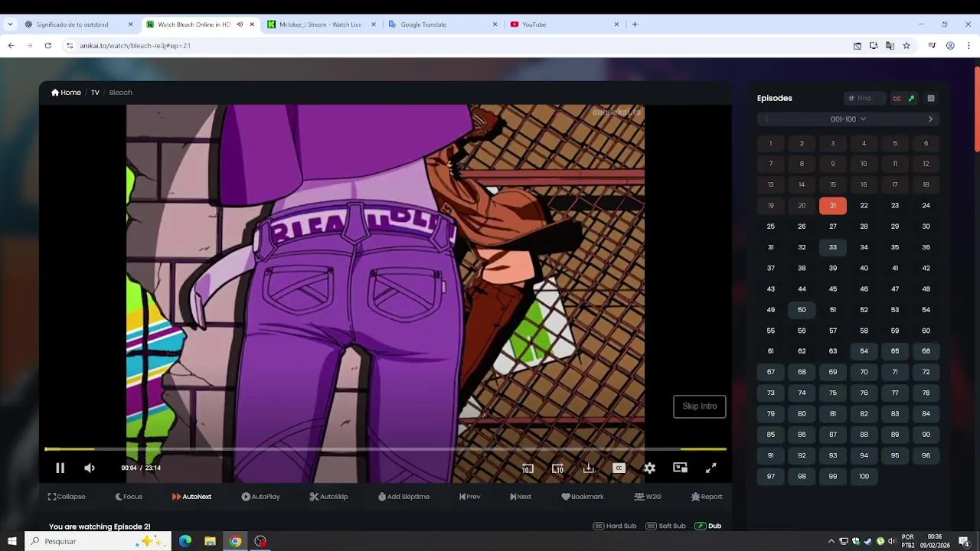Viewport: 980px width, 551px height.
Task: Open the Chrome three-dot menu
Action: (x=967, y=46)
